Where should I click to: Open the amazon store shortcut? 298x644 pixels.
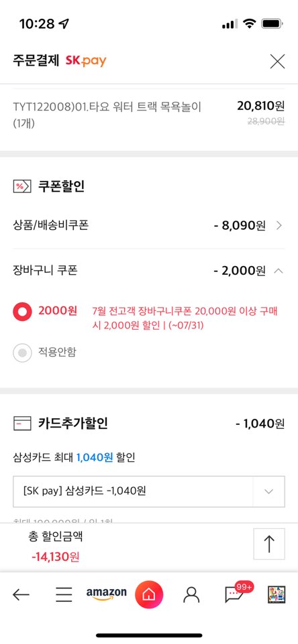tap(106, 594)
